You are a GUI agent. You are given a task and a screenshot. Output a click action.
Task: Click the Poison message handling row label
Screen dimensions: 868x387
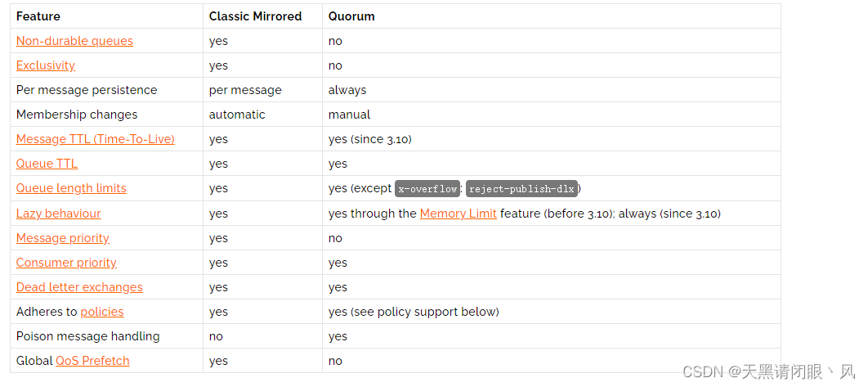[88, 336]
